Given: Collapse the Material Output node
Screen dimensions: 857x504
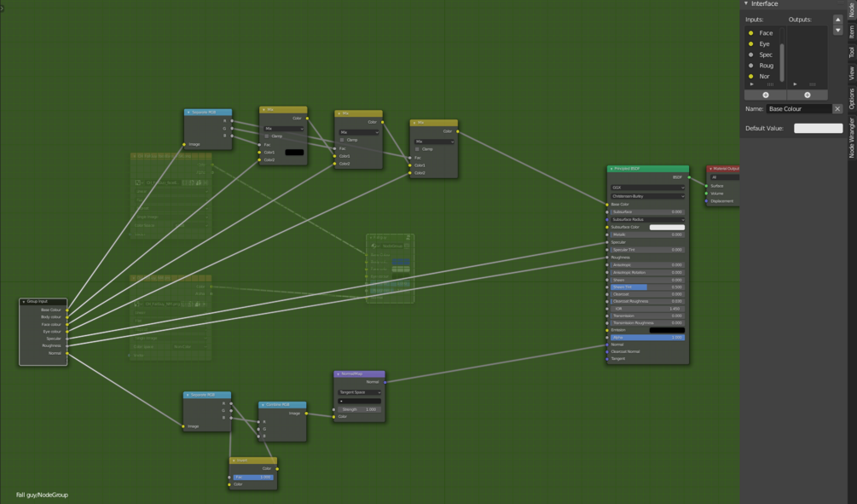Looking at the screenshot, I should pos(710,169).
